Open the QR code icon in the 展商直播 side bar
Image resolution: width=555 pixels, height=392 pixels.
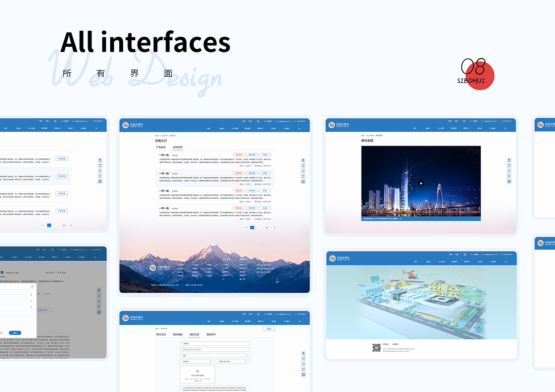coord(509,181)
